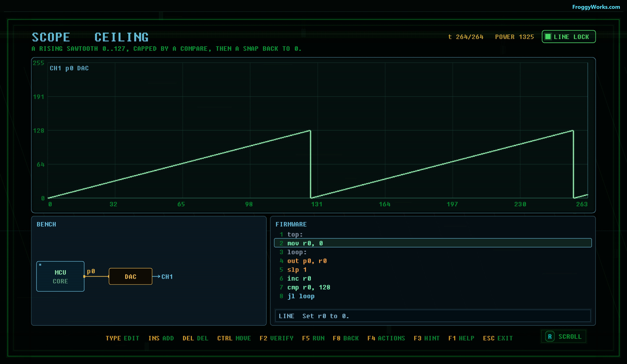Click the y-axis label 64

[40, 164]
